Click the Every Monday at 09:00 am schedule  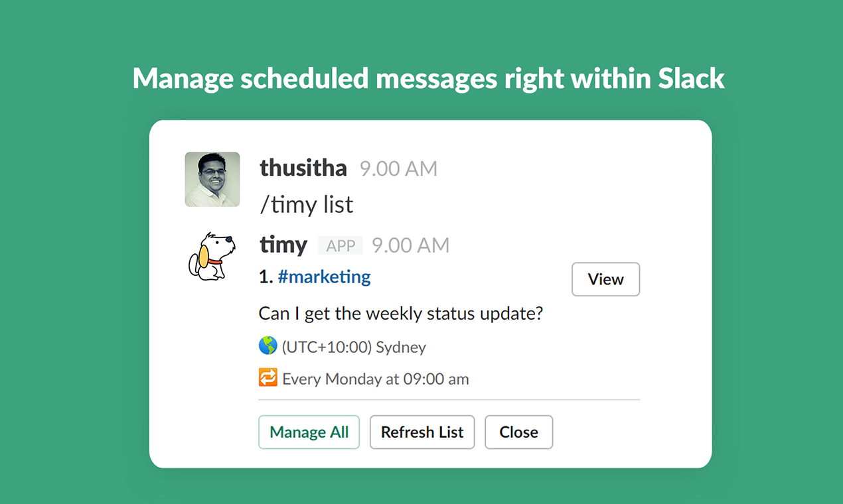376,379
